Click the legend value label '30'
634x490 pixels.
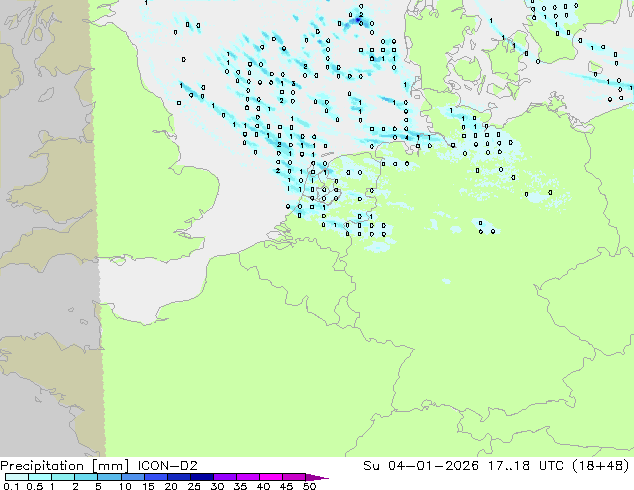(217, 486)
